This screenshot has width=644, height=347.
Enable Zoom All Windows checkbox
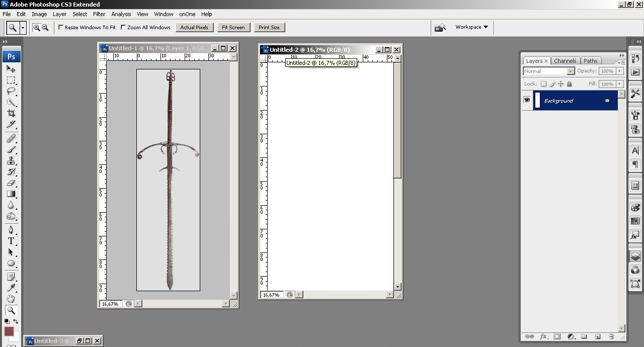[x=123, y=27]
